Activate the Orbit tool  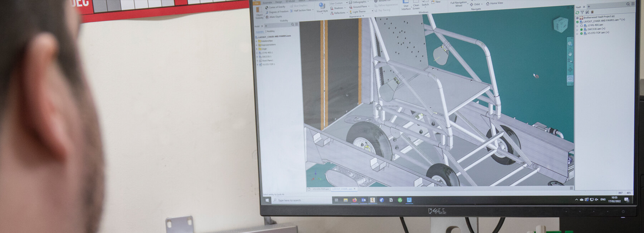pos(475,4)
